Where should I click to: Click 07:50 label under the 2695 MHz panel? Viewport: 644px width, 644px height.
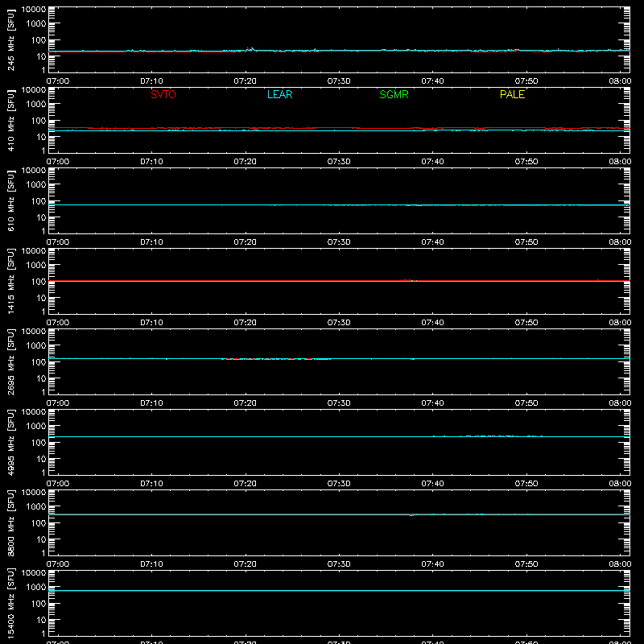tap(526, 403)
